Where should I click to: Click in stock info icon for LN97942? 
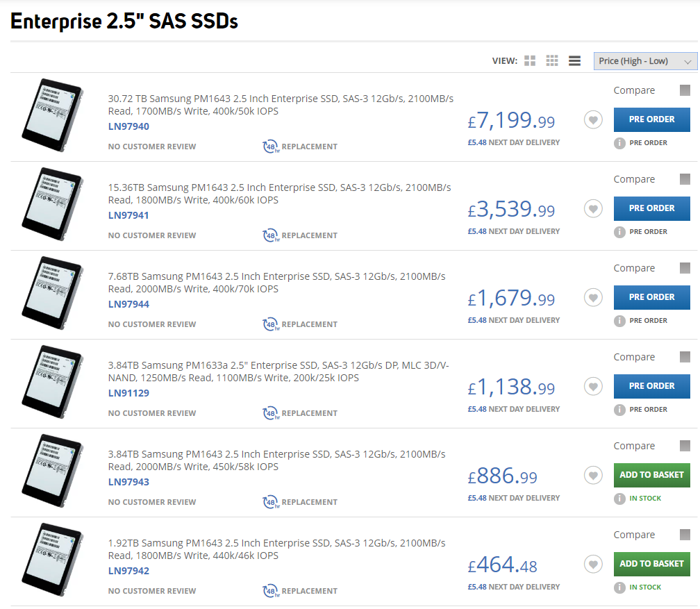click(619, 587)
